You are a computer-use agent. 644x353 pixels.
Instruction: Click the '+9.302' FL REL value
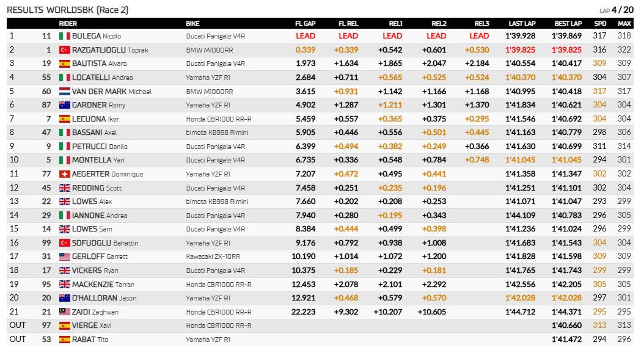pyautogui.click(x=346, y=312)
